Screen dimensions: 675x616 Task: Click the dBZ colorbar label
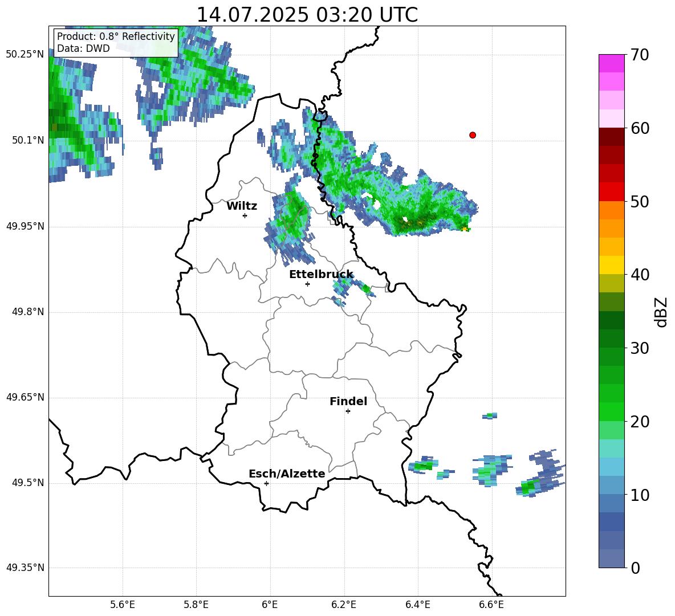click(x=661, y=312)
